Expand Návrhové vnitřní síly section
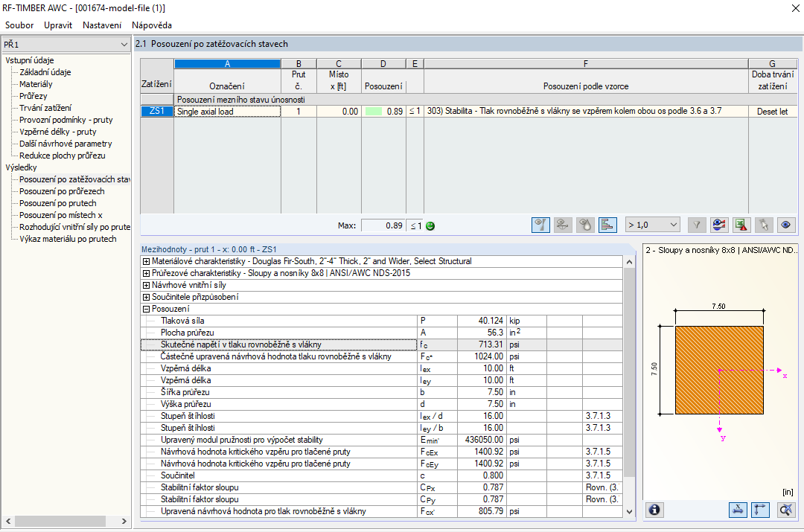The image size is (804, 532). 146,285
